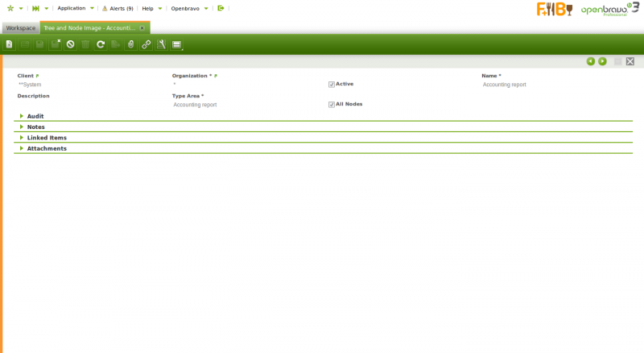Click the Openbravo logo at top right
This screenshot has width=644, height=353.
pyautogui.click(x=609, y=9)
